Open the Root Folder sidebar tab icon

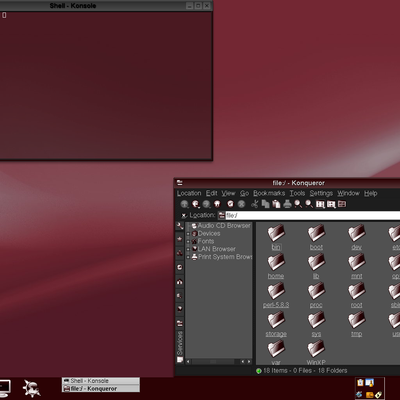coord(180,323)
